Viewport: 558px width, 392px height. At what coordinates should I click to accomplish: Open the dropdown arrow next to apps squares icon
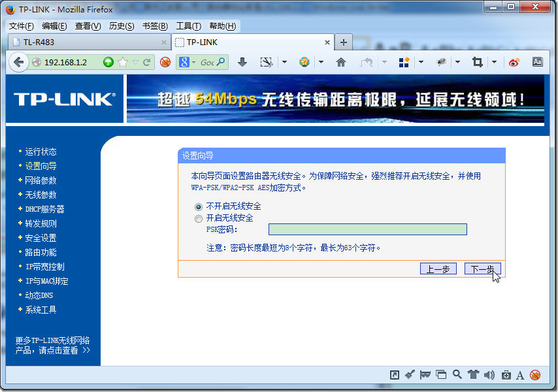click(x=421, y=62)
